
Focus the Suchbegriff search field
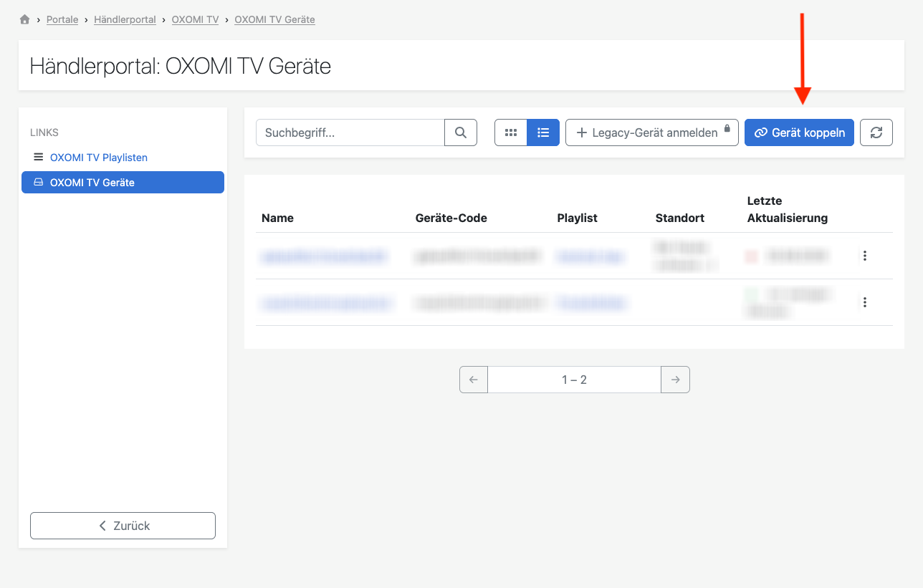point(350,132)
